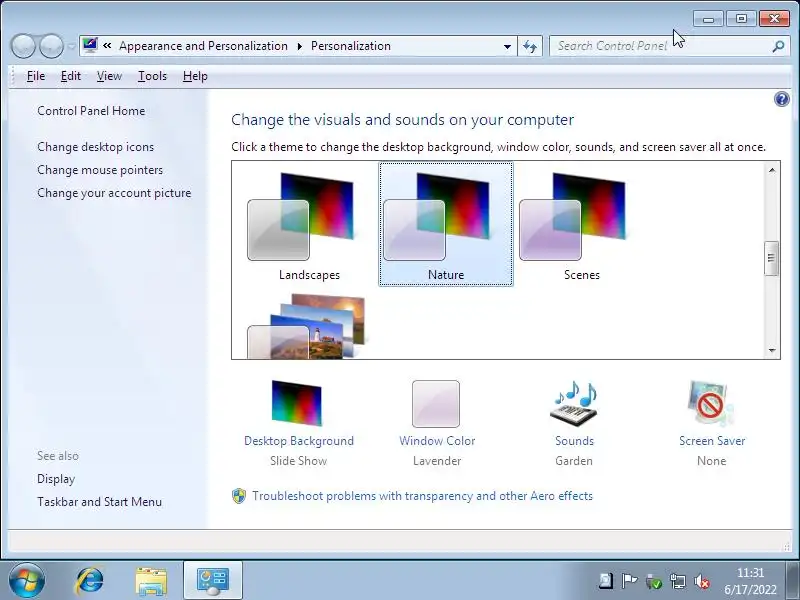The height and width of the screenshot is (600, 800).
Task: Open the Windows Start button
Action: [x=27, y=580]
